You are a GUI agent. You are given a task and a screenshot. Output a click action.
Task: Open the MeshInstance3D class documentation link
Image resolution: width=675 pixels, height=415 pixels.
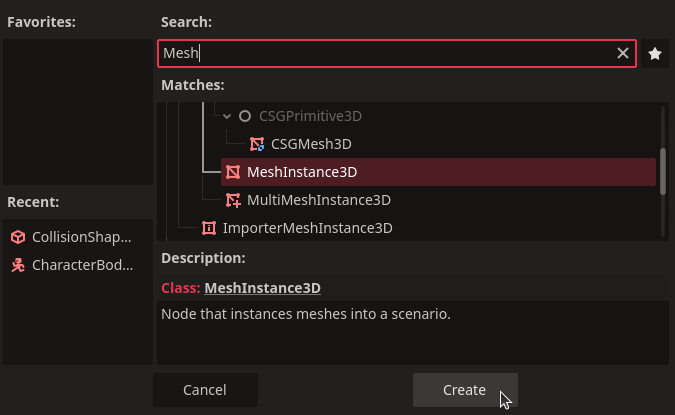[x=263, y=288]
